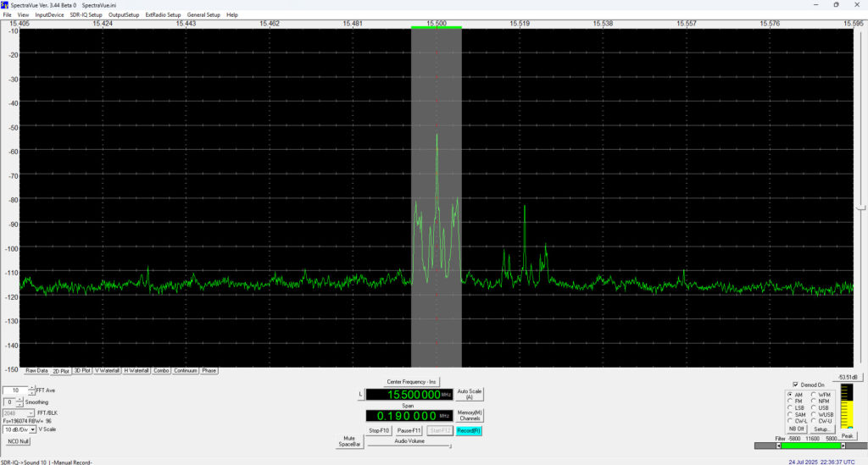The width and height of the screenshot is (868, 465).
Task: Open Memory(M) Channels
Action: (470, 415)
